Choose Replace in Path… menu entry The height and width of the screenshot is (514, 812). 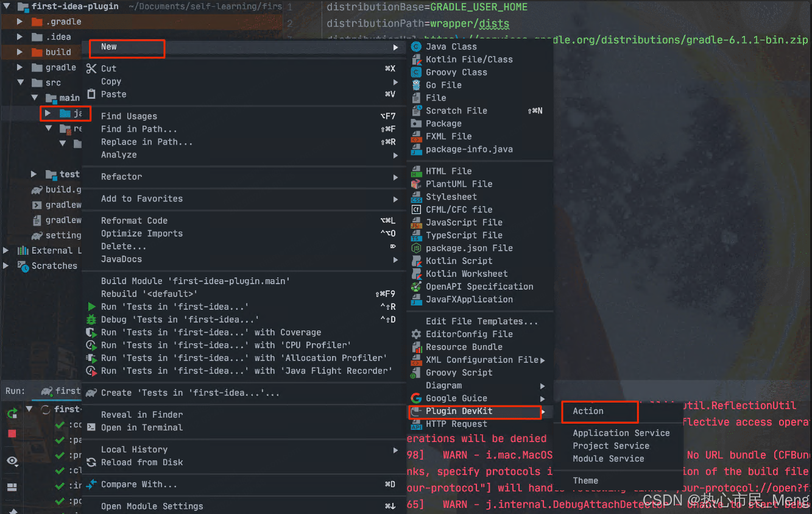244,141
